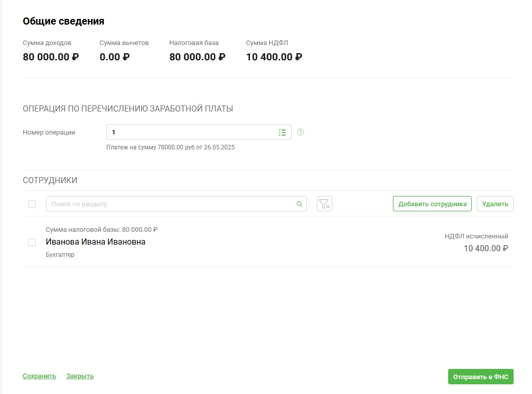Click the magnifier icon in employee search
This screenshot has width=532, height=394.
(299, 204)
